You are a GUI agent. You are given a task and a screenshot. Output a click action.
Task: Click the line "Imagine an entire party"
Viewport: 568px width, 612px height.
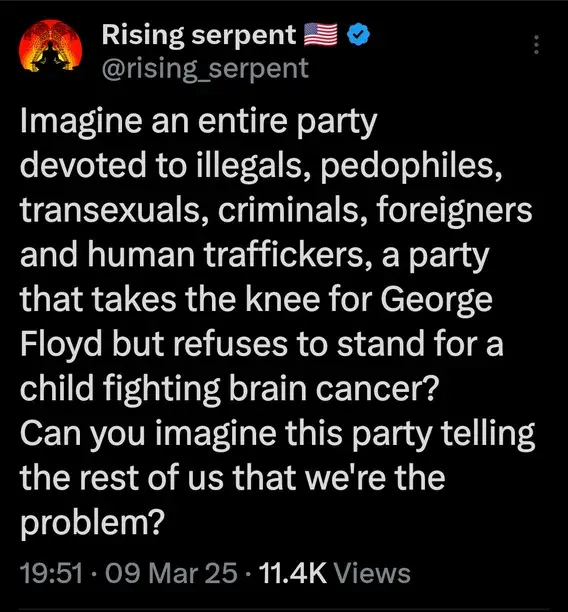(x=199, y=122)
